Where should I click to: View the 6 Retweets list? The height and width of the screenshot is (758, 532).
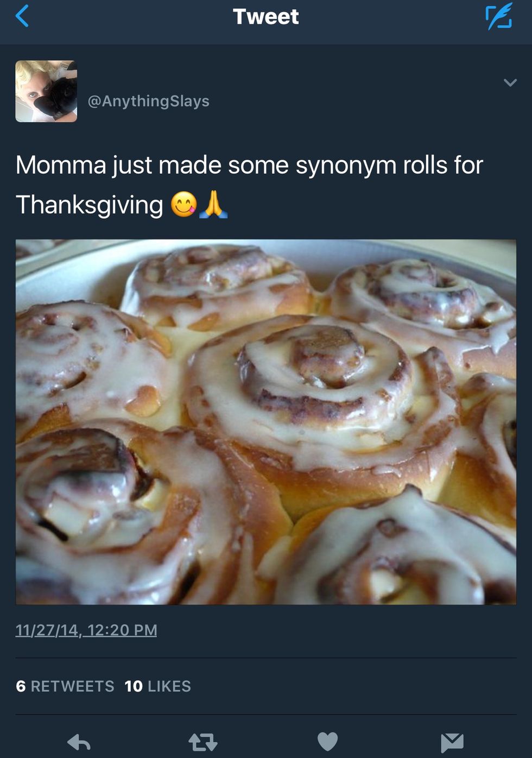65,686
